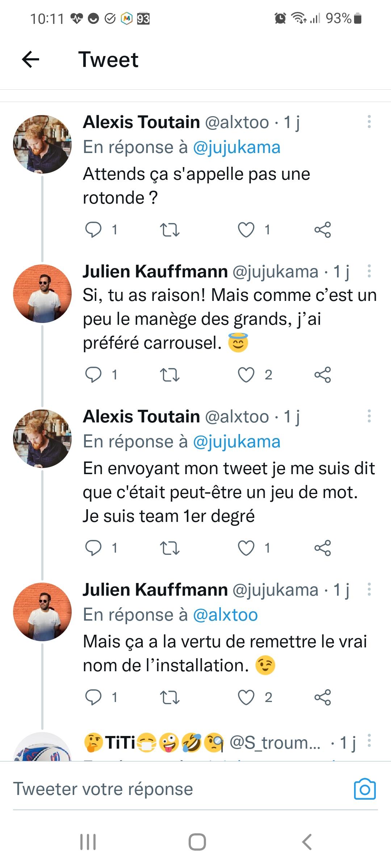Expand options menu on the TiTi tweet
Image resolution: width=391 pixels, height=868 pixels.
(x=369, y=741)
